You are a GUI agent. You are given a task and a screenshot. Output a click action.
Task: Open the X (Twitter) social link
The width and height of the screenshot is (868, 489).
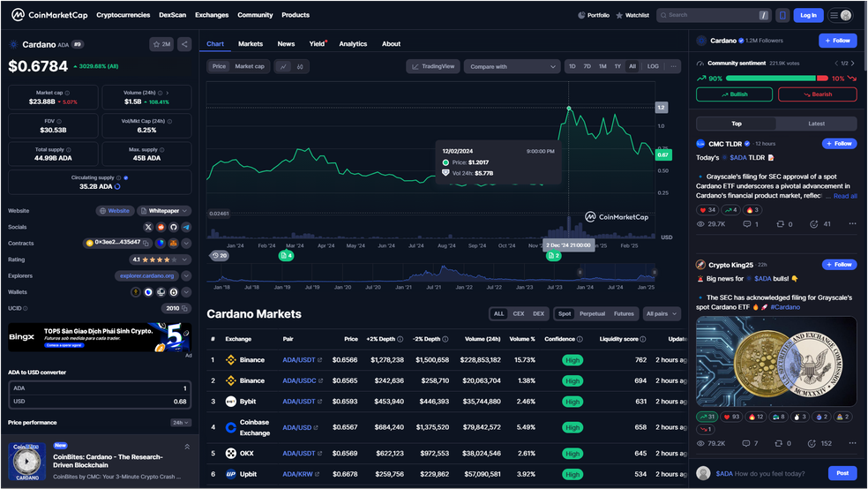pyautogui.click(x=148, y=227)
